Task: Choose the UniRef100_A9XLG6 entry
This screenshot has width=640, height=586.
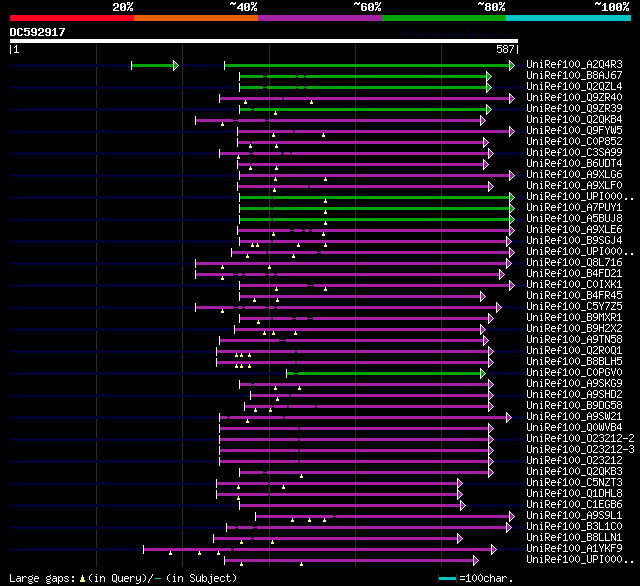Action: [574, 175]
